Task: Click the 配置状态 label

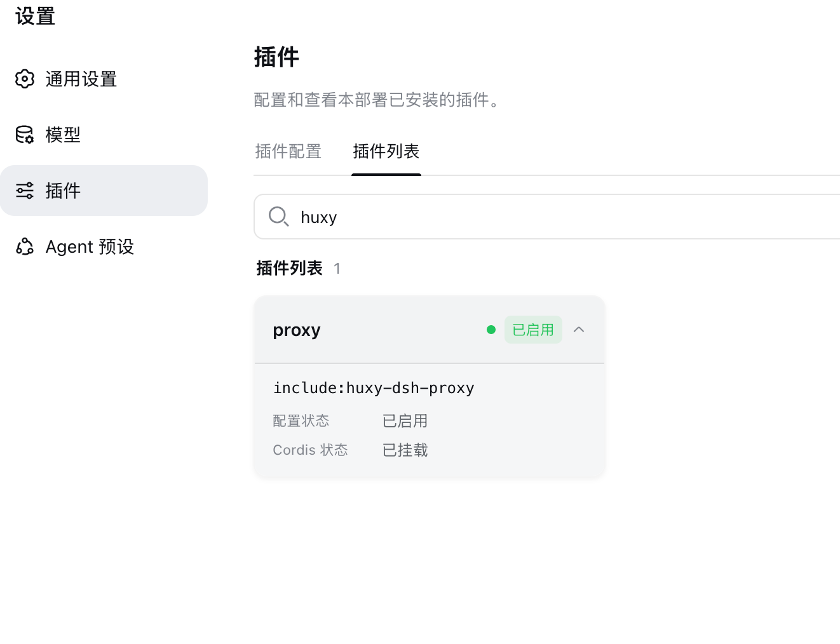Action: (301, 421)
